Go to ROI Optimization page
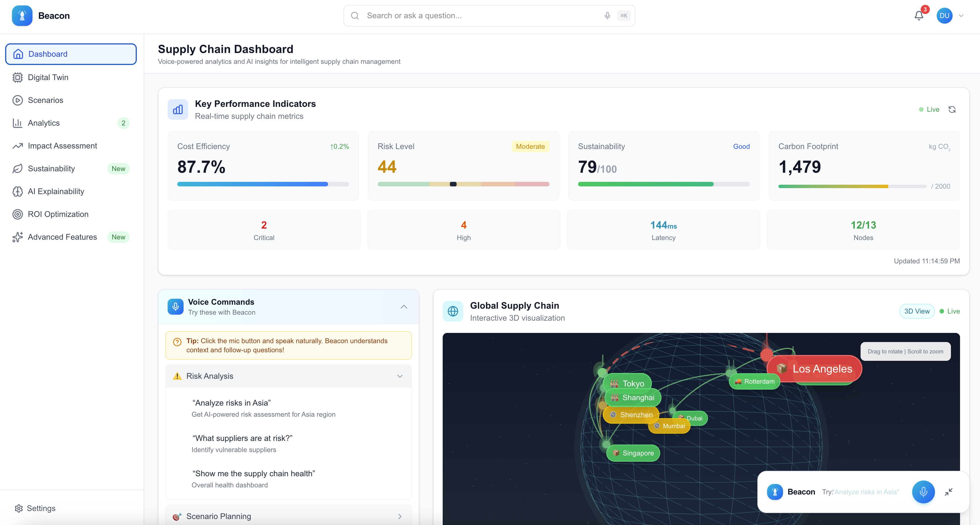Viewport: 980px width, 525px height. point(58,214)
